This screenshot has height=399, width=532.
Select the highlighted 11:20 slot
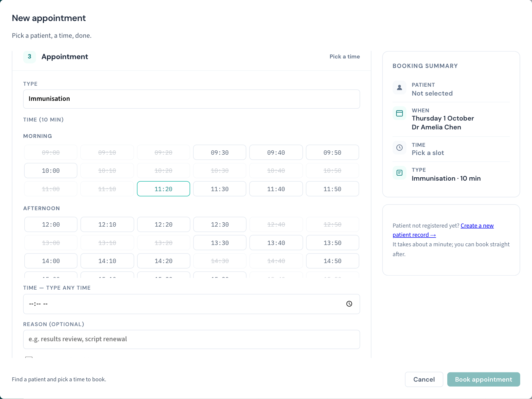coord(164,189)
